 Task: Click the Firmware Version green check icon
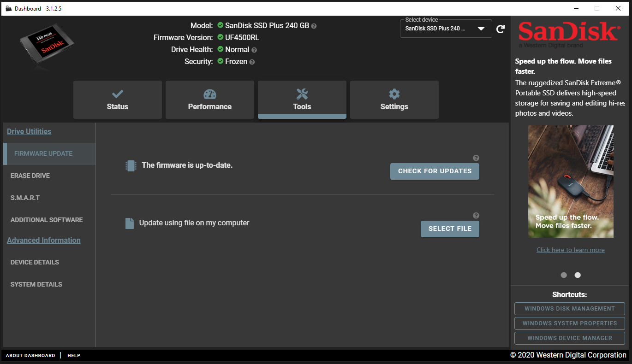coord(221,37)
